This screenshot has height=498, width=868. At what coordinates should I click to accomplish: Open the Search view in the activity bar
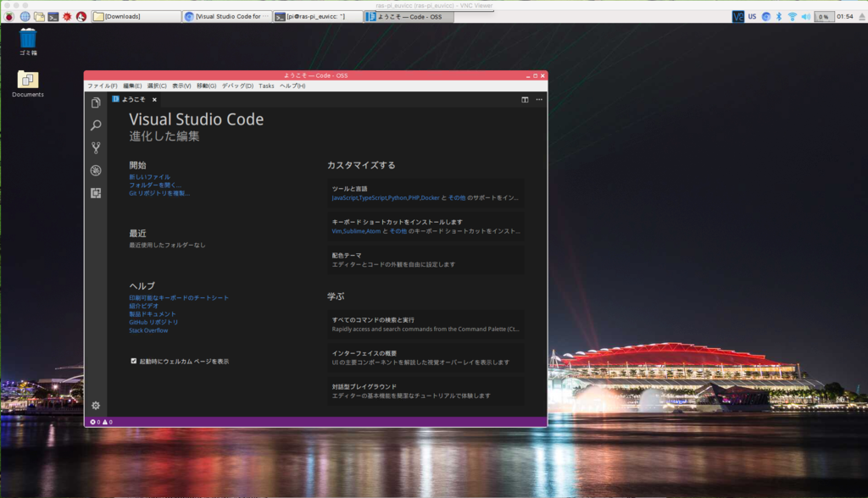tap(96, 125)
